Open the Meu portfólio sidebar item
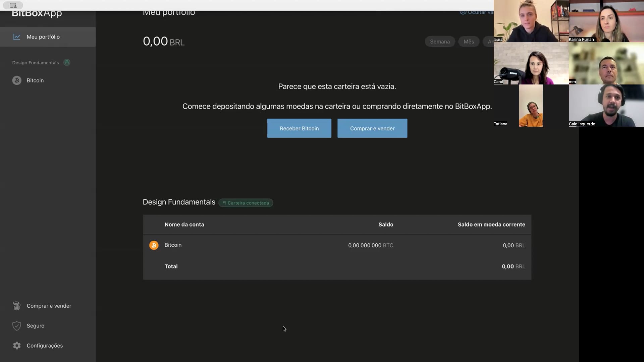644x362 pixels. click(43, 37)
